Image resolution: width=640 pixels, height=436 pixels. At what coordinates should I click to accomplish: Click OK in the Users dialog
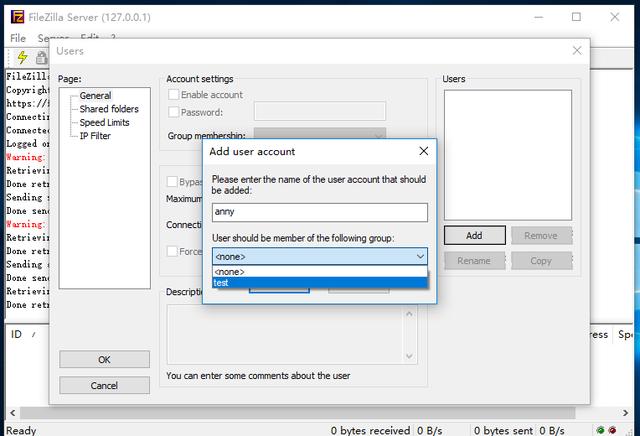[x=104, y=360]
